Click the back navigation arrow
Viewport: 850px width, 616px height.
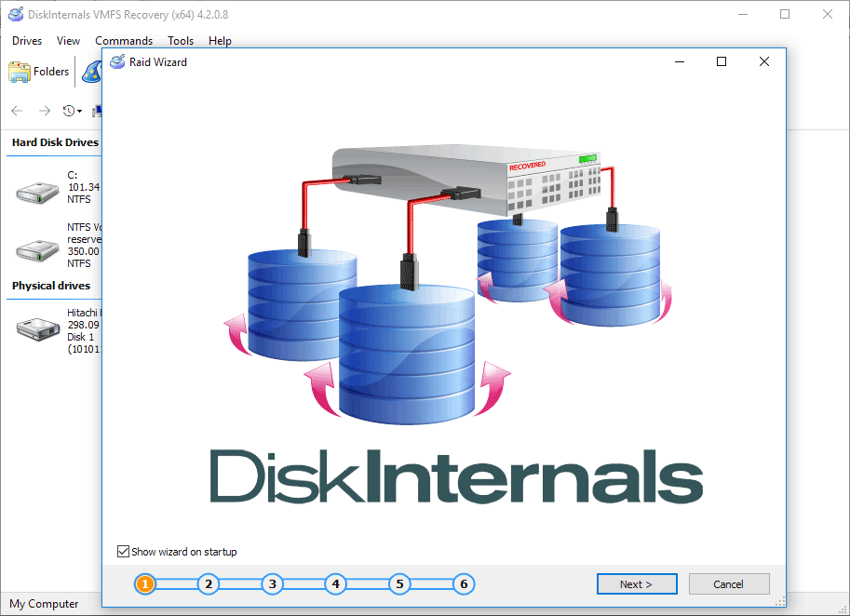[x=17, y=111]
